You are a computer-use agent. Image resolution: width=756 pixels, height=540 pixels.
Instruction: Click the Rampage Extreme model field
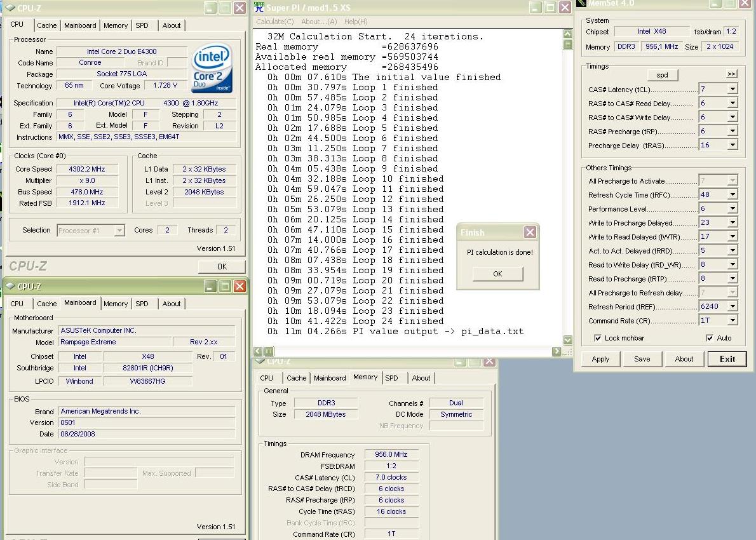(115, 342)
